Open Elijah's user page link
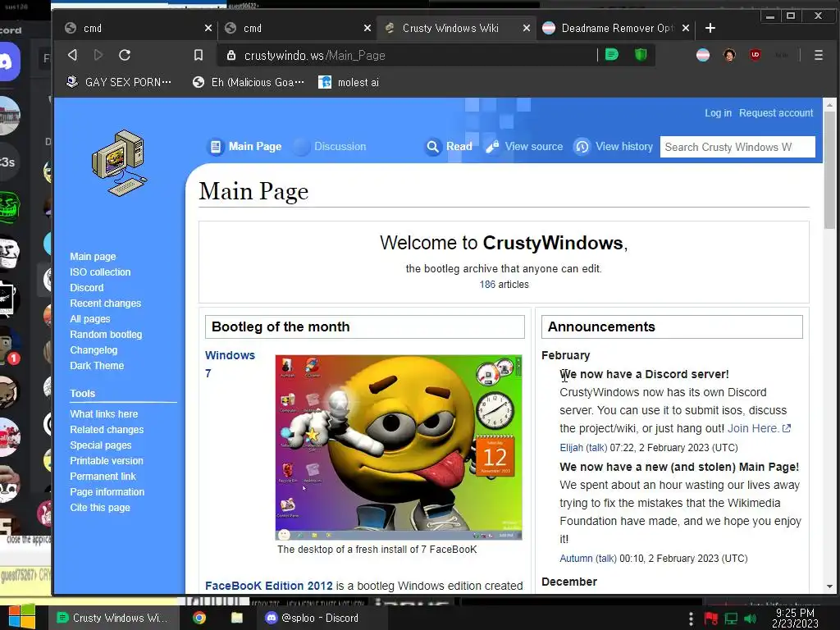Screen dimensions: 840x630 571,447
